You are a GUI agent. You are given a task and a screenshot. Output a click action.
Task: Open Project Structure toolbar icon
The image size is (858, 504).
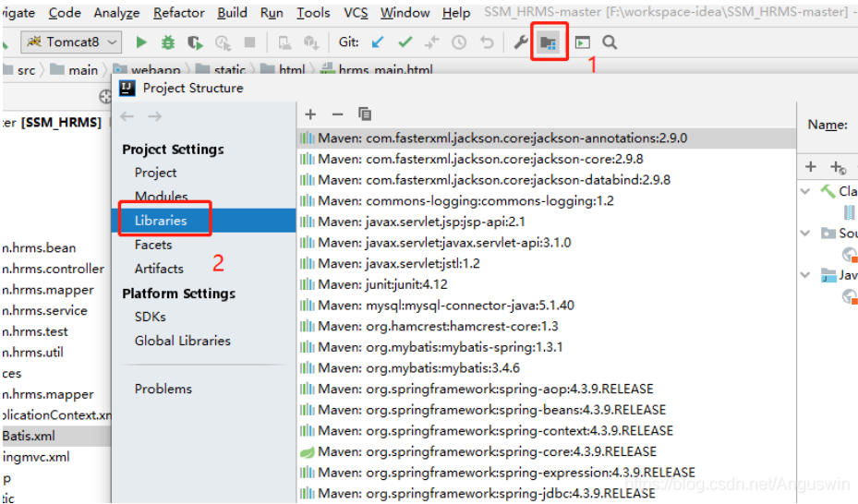click(549, 42)
